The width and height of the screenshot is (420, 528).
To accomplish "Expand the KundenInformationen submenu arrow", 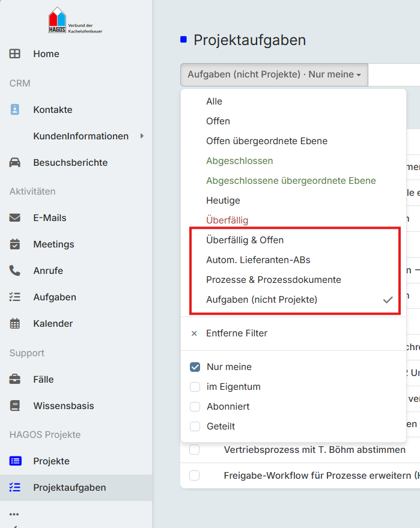I will [x=142, y=136].
